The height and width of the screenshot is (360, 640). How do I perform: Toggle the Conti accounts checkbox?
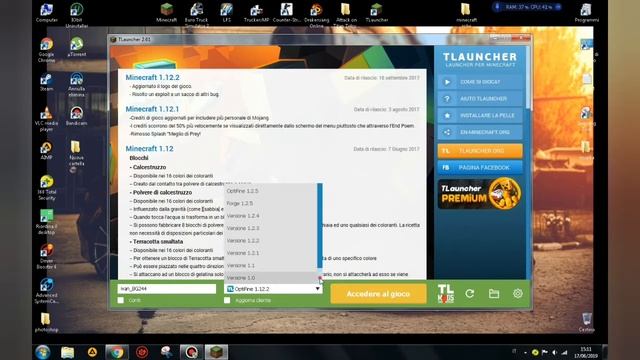tap(121, 300)
